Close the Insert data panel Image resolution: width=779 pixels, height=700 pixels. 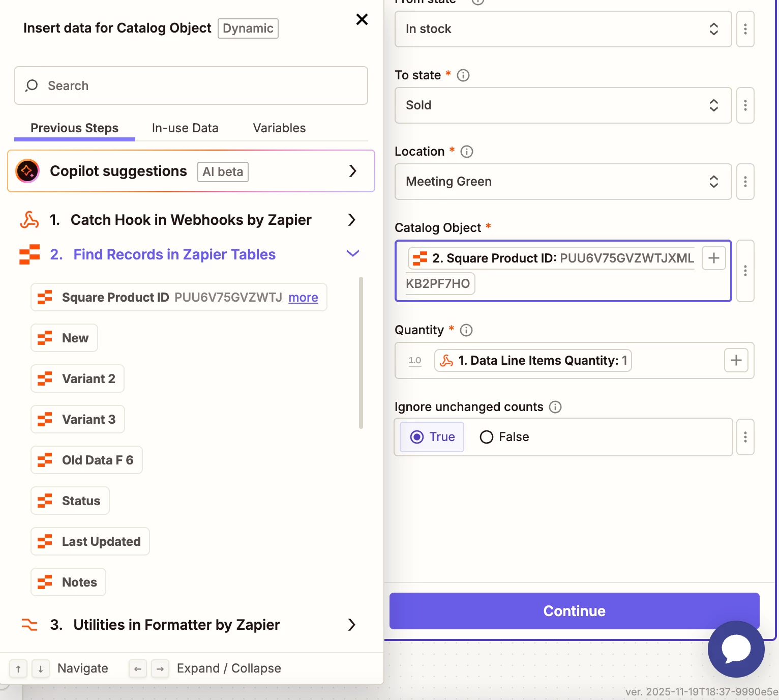(362, 19)
